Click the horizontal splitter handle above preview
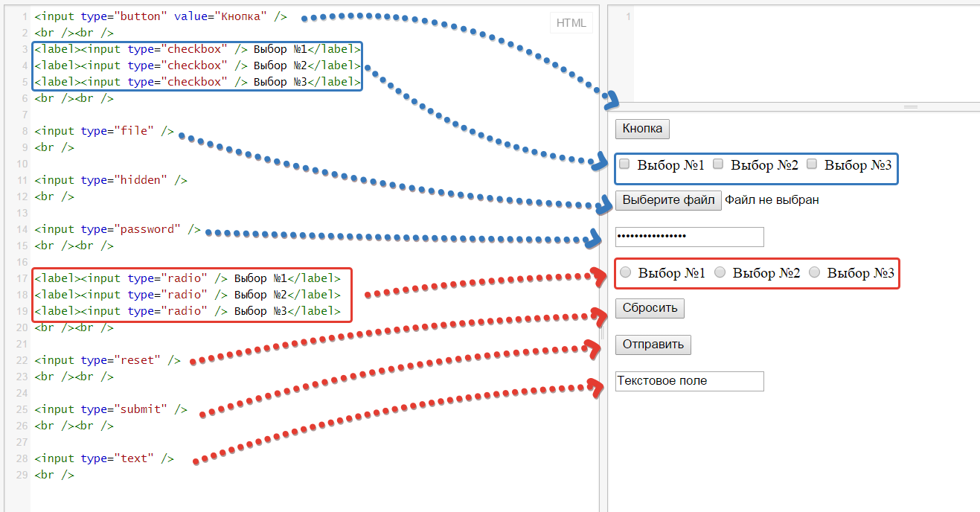 point(911,107)
